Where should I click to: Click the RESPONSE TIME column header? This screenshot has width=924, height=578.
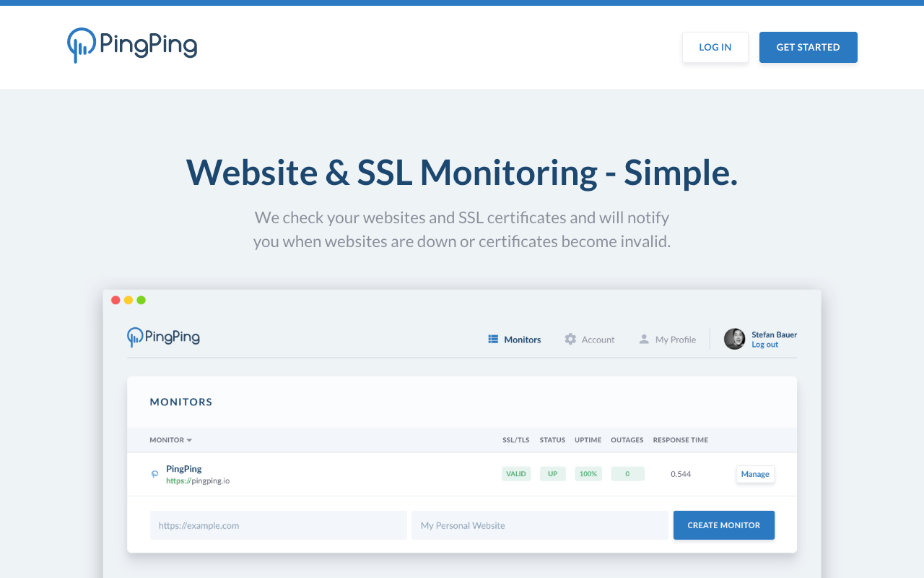pos(681,440)
